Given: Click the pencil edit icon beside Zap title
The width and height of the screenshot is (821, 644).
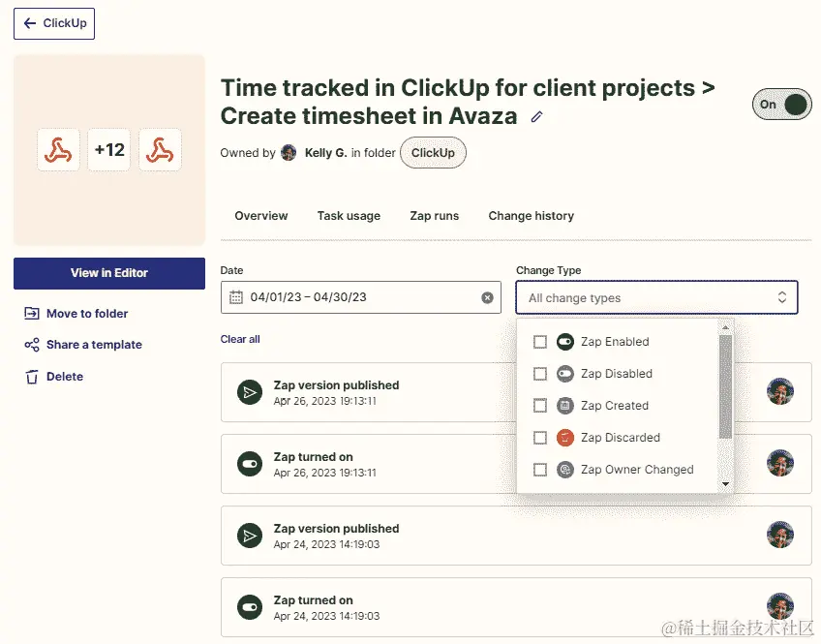Looking at the screenshot, I should tap(536, 117).
